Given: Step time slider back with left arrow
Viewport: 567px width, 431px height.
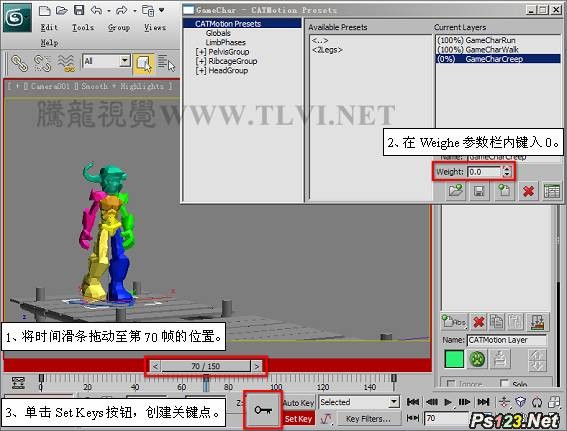Looking at the screenshot, I should point(155,366).
